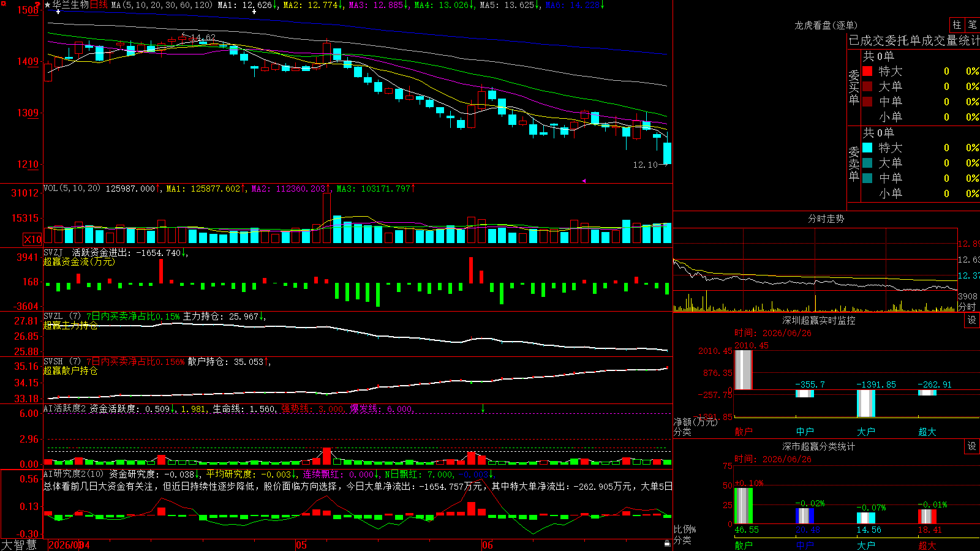Click the SVSH indicator name

pos(53,362)
